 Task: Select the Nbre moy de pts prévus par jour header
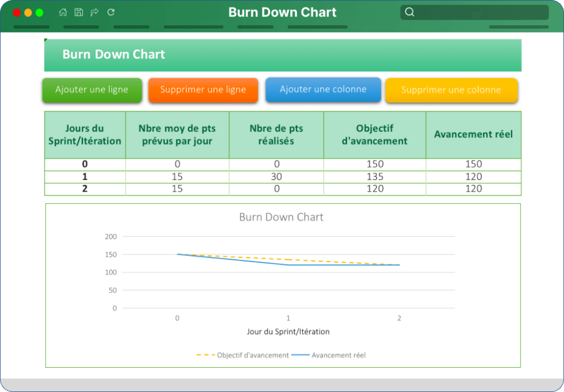pos(177,135)
